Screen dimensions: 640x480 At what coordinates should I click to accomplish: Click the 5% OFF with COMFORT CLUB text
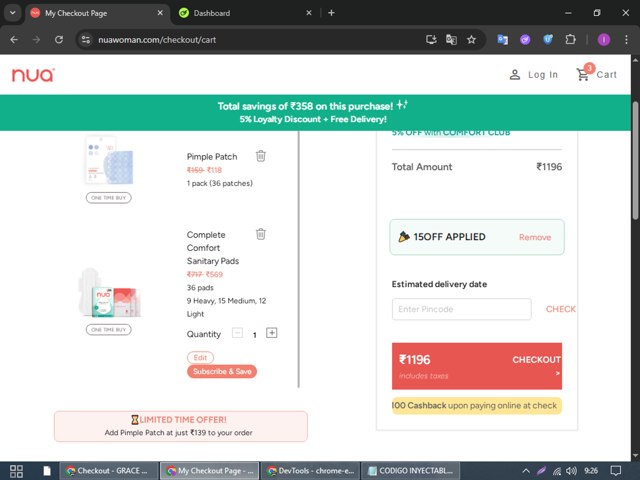pyautogui.click(x=451, y=132)
